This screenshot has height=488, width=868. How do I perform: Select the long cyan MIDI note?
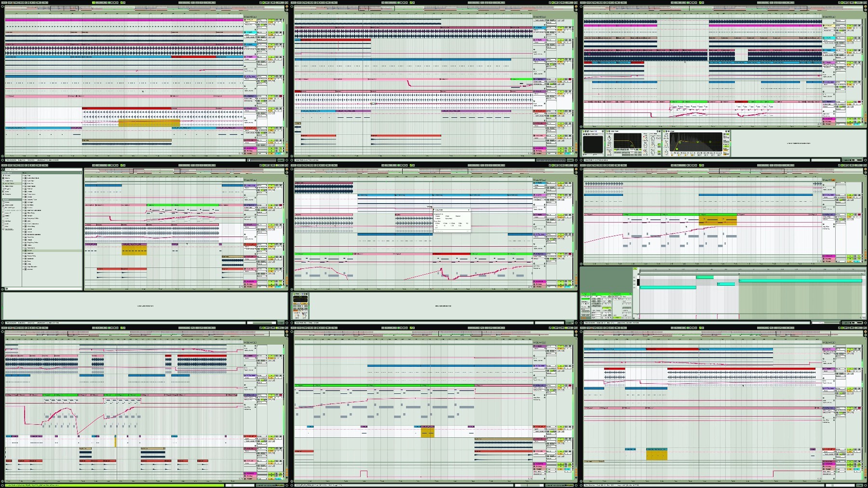tap(800, 280)
